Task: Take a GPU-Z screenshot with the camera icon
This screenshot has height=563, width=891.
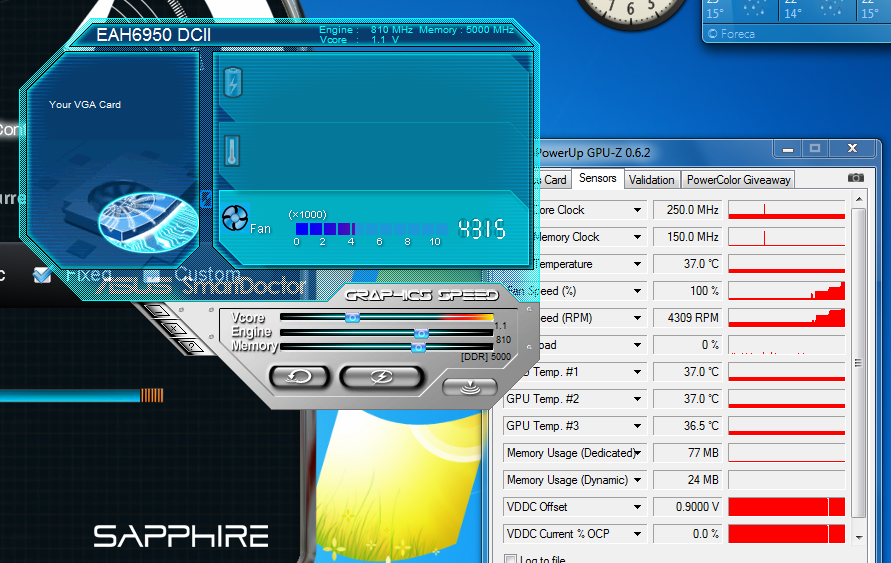Action: [856, 178]
